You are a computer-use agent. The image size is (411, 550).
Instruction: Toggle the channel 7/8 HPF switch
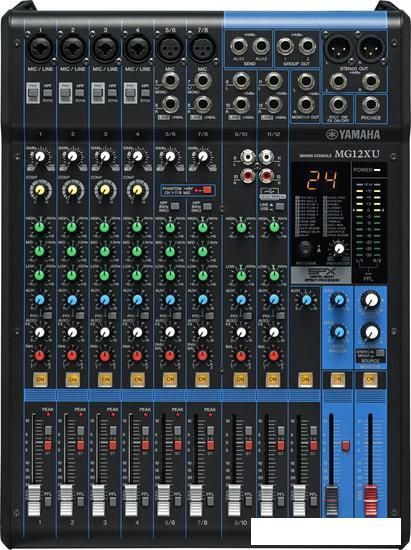[x=207, y=206]
